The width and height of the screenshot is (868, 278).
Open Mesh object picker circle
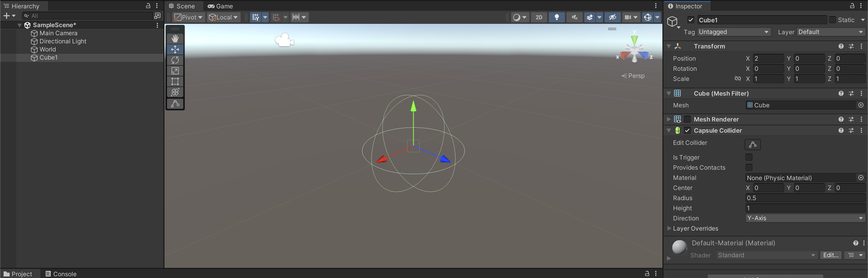point(861,105)
